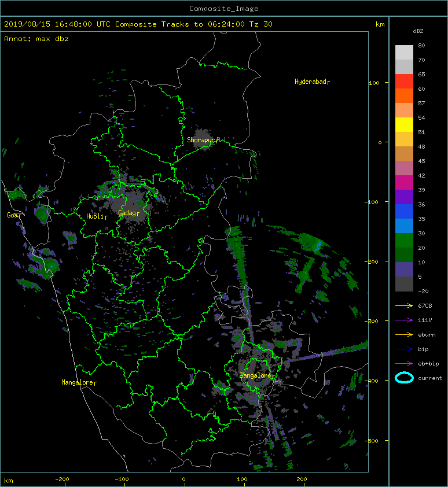Click the yellow eburn arrow icon
The width and height of the screenshot is (448, 487).
[x=404, y=334]
